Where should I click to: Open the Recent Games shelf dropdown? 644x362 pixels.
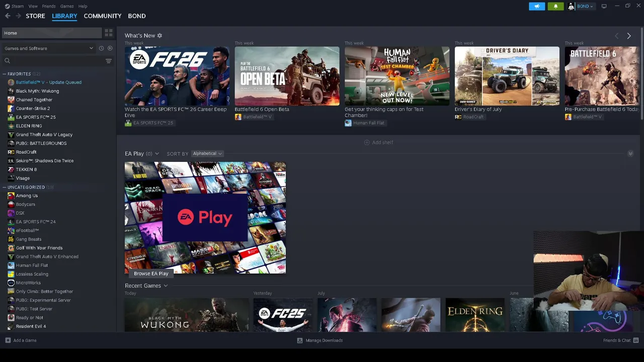click(166, 286)
